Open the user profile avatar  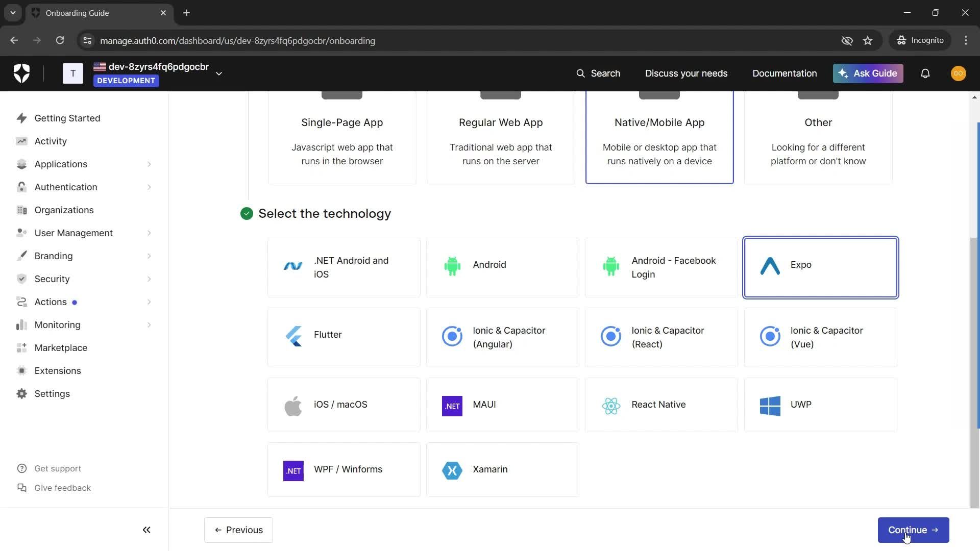coord(958,73)
